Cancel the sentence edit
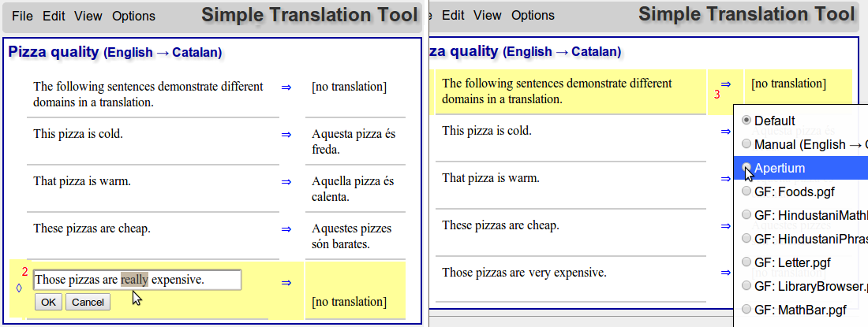Screen dimensions: 868x327 pyautogui.click(x=88, y=302)
